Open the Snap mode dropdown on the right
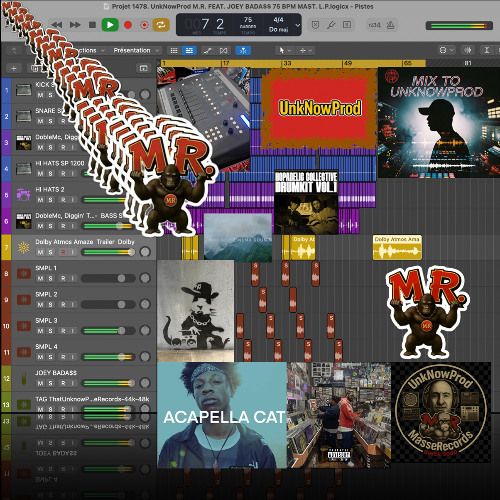 (446, 50)
